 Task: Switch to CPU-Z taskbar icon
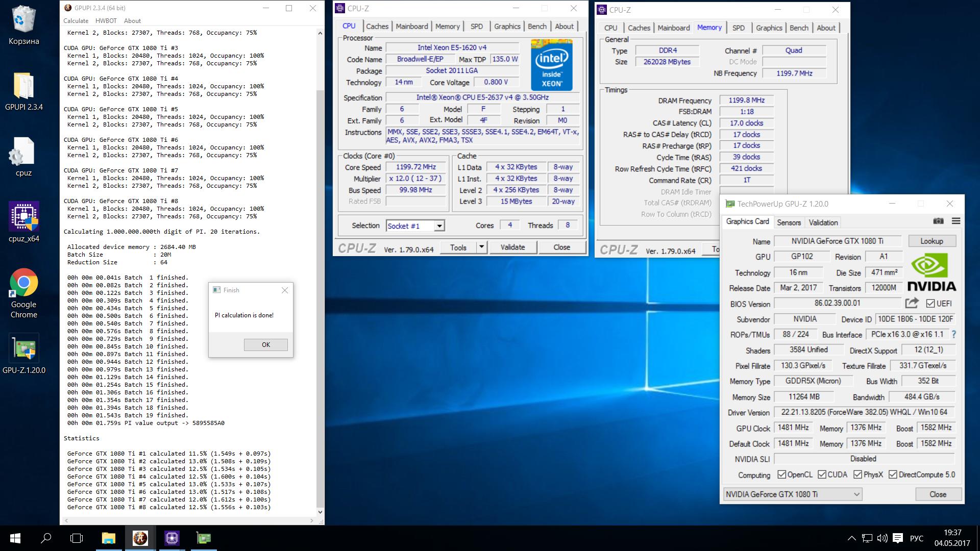[171, 538]
